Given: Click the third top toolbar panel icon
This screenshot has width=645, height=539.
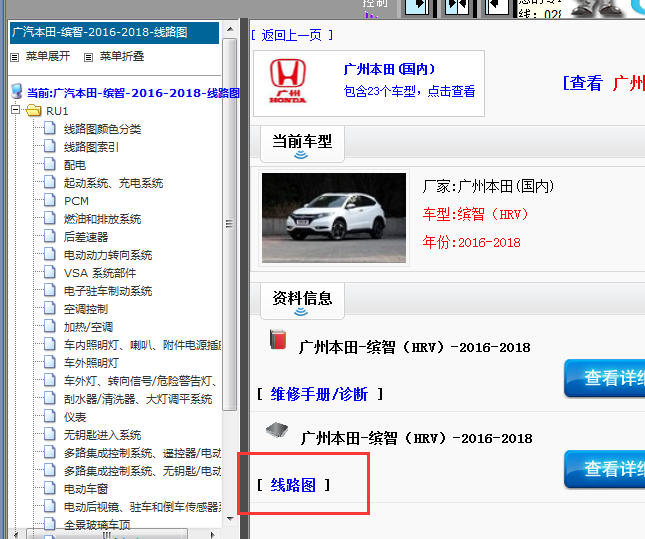Looking at the screenshot, I should click(497, 7).
